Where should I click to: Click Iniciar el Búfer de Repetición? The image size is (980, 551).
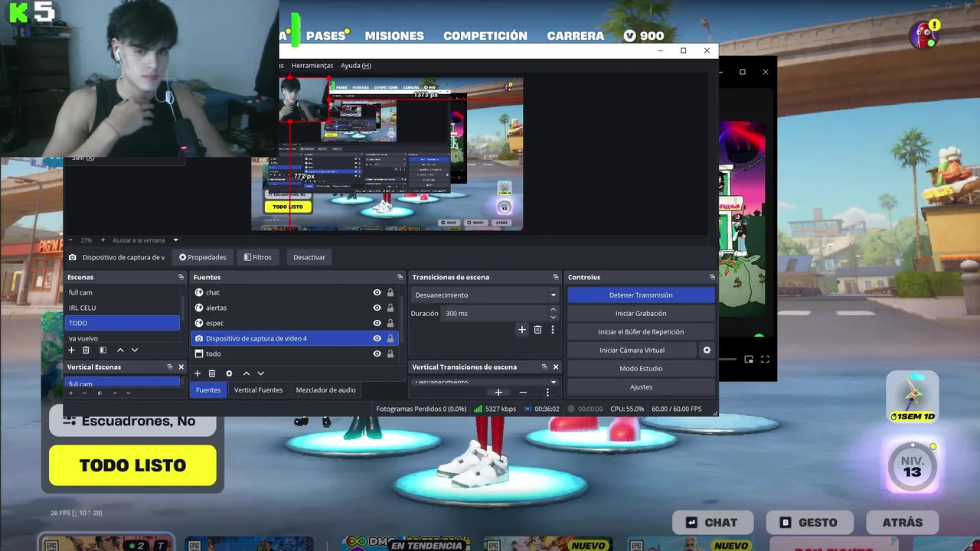[641, 331]
